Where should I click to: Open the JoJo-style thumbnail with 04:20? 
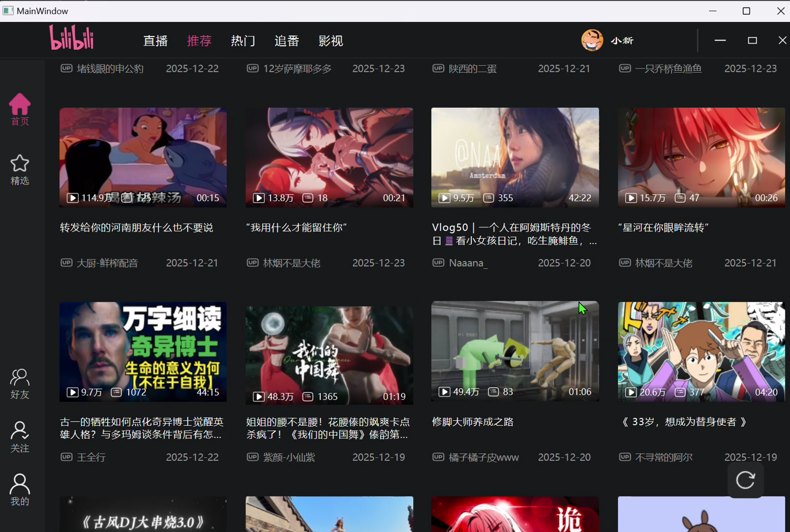pos(702,352)
